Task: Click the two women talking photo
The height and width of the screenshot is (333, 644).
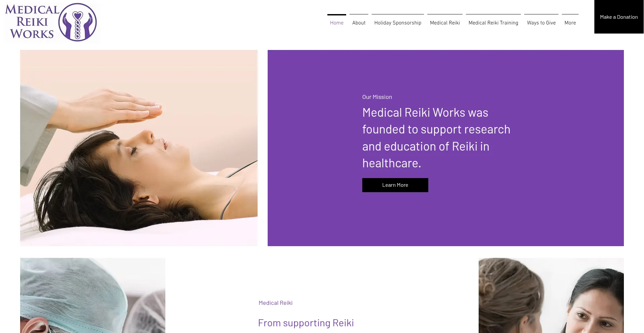Action: tap(551, 295)
